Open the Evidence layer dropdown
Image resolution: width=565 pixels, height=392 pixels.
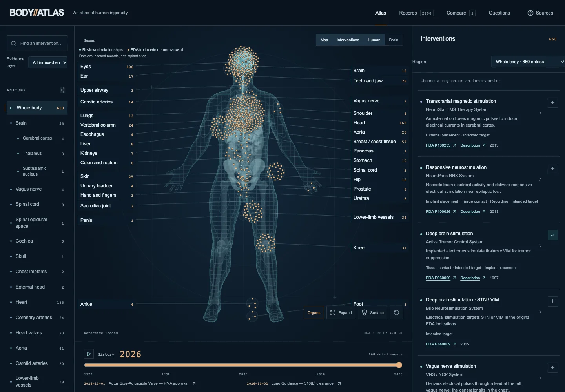(x=48, y=62)
